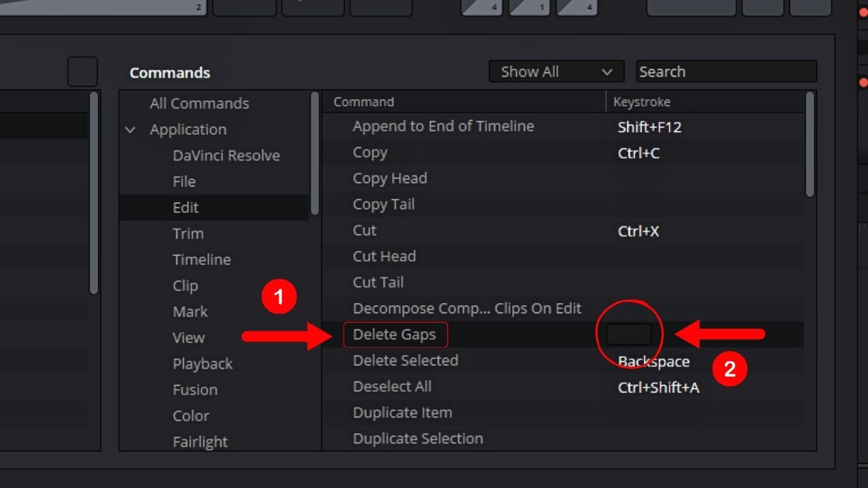Select the Playback category
The height and width of the screenshot is (488, 868).
(x=202, y=363)
